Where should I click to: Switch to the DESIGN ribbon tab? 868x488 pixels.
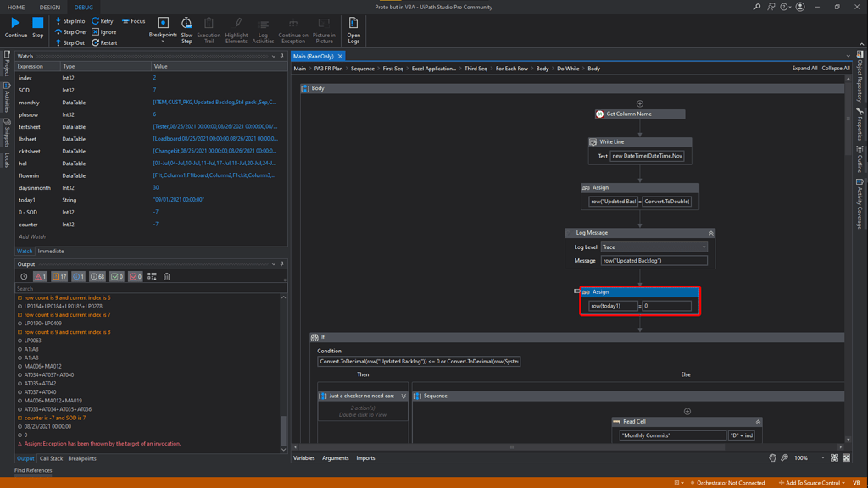pos(50,7)
